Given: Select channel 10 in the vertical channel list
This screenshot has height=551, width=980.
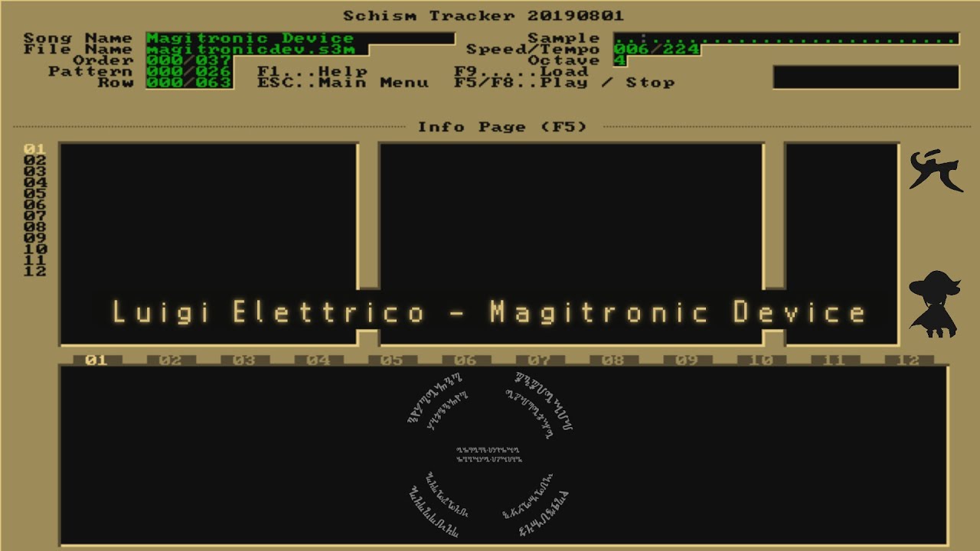Looking at the screenshot, I should pyautogui.click(x=35, y=249).
